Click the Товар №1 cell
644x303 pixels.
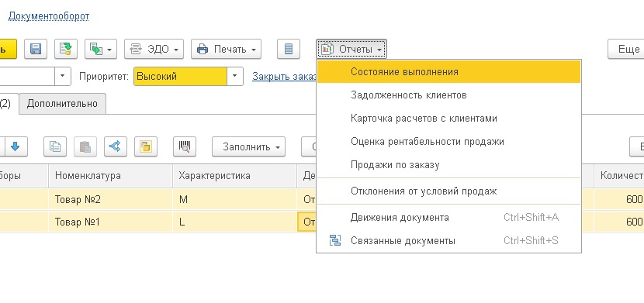pos(110,222)
